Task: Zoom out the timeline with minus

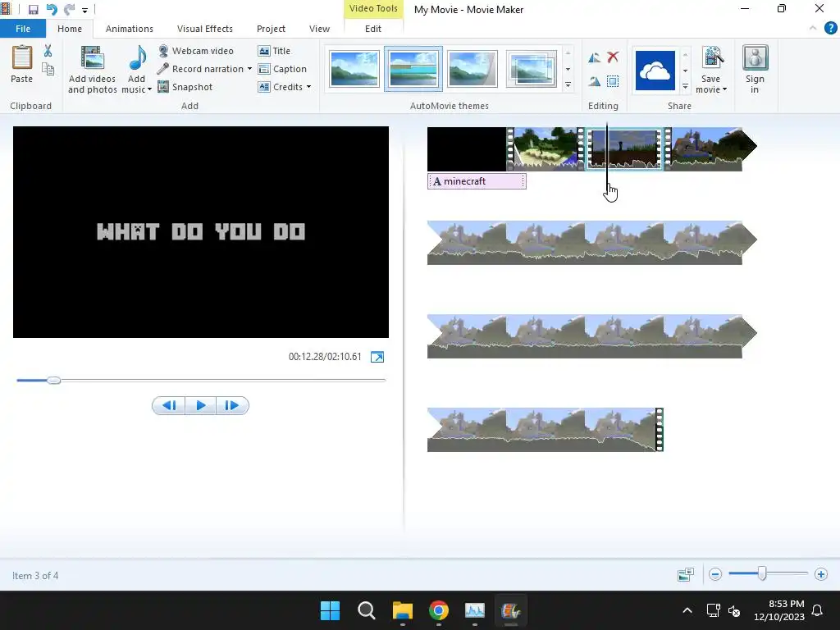Action: pos(714,574)
